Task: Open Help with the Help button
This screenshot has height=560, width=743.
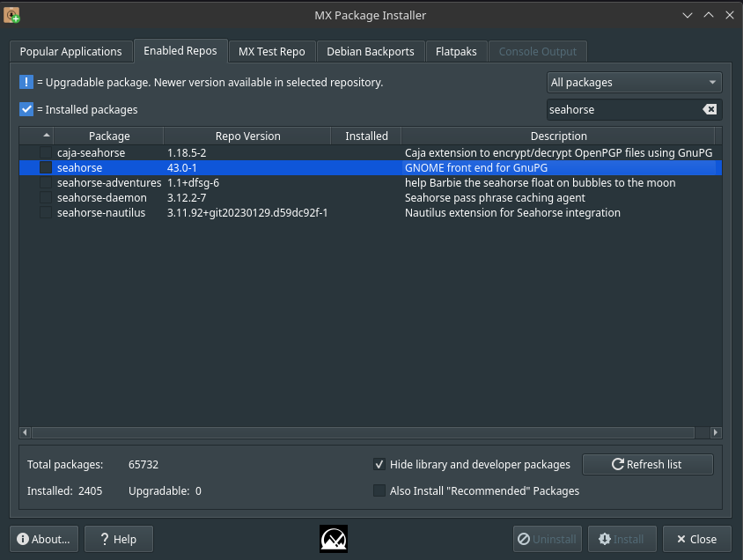Action: 119,539
